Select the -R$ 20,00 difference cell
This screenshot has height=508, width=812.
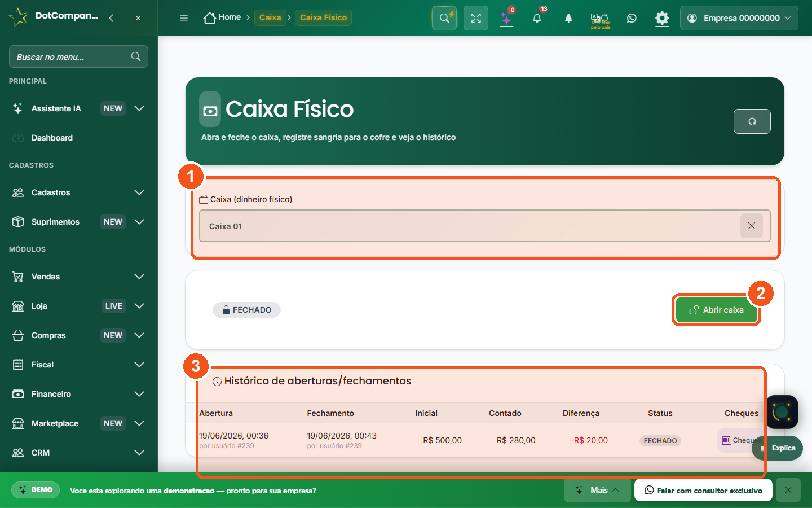pos(589,440)
